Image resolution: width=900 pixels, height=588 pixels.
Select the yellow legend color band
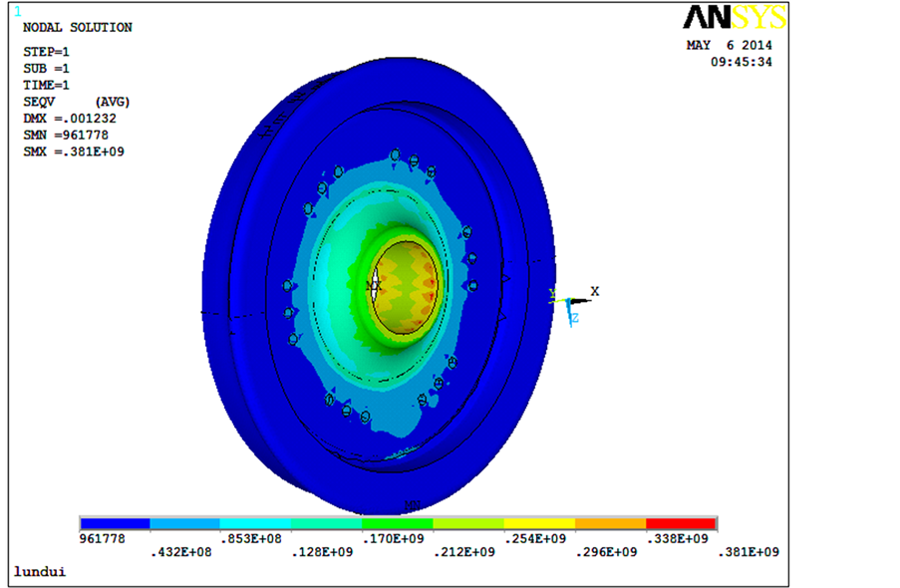coord(539,523)
